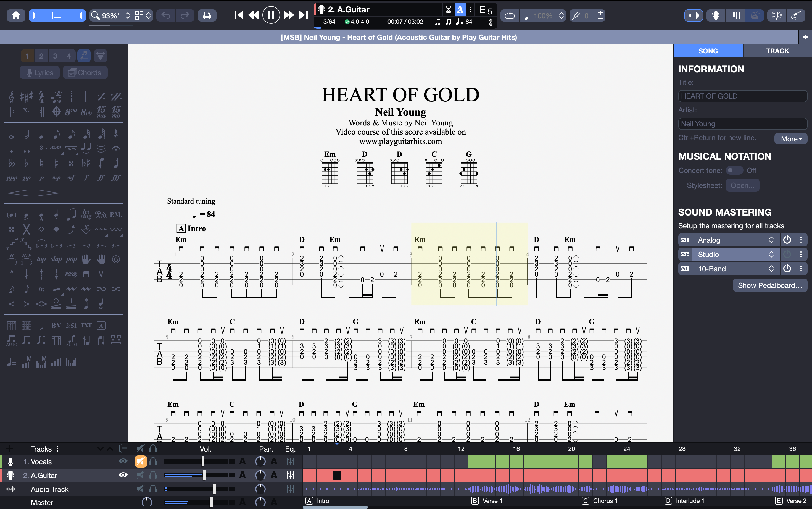
Task: Go to the home screen
Action: point(16,15)
